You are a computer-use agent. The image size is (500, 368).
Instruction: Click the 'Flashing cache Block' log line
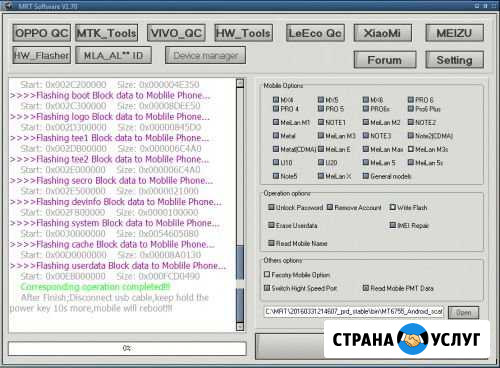tap(112, 244)
